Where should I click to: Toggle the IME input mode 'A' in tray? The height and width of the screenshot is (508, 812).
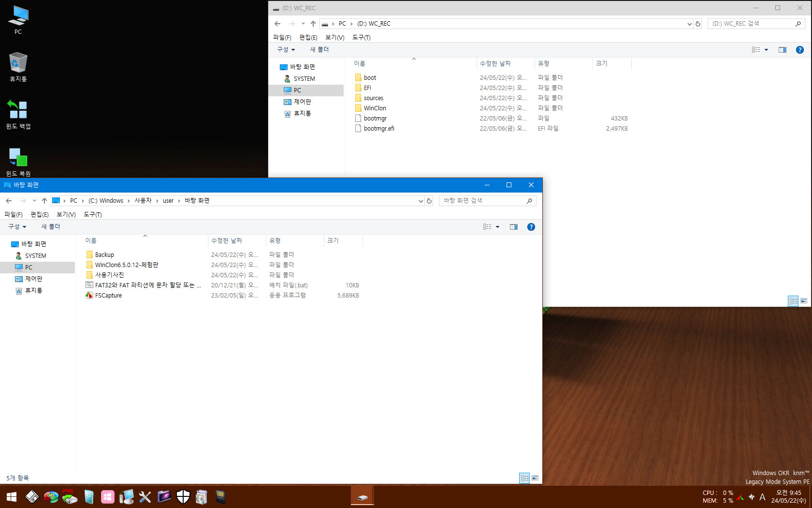(x=762, y=497)
